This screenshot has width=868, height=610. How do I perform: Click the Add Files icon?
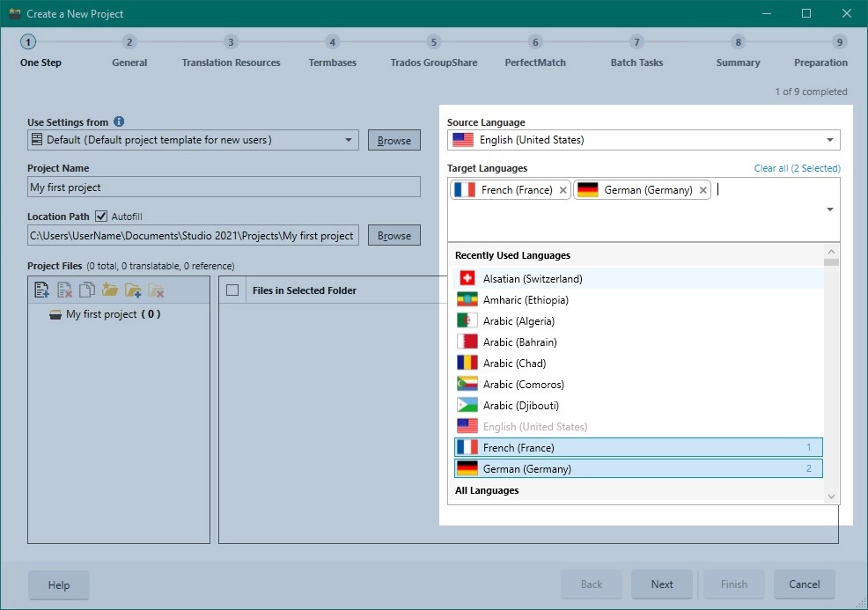pos(40,290)
